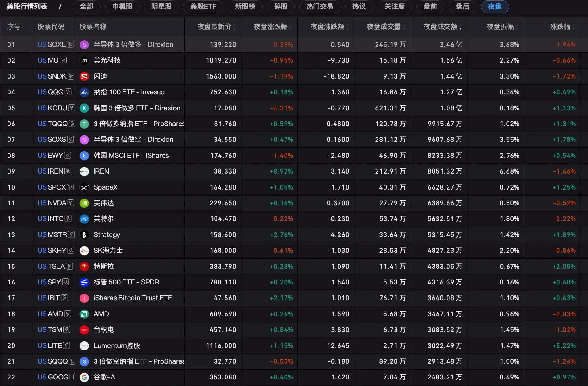Click the Tesla (特斯拉) logo icon
The image size is (588, 386).
pos(84,267)
